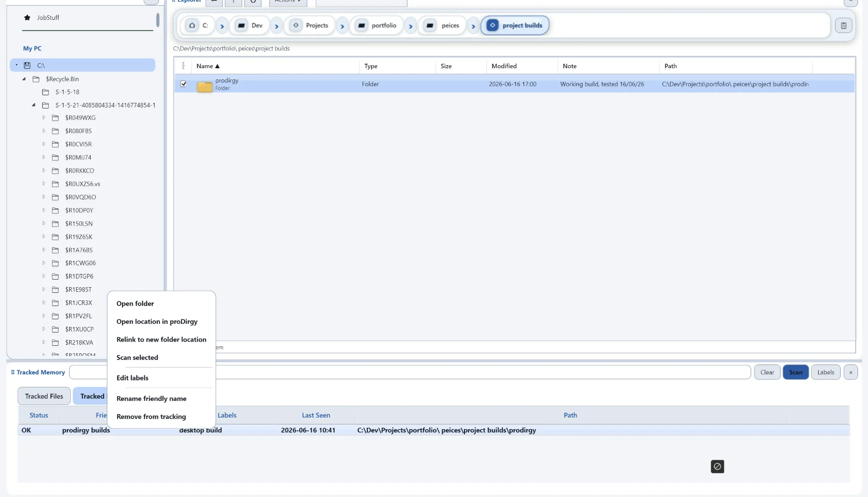Click the peices breadcrumb folder icon
Image resolution: width=868 pixels, height=497 pixels.
point(430,25)
